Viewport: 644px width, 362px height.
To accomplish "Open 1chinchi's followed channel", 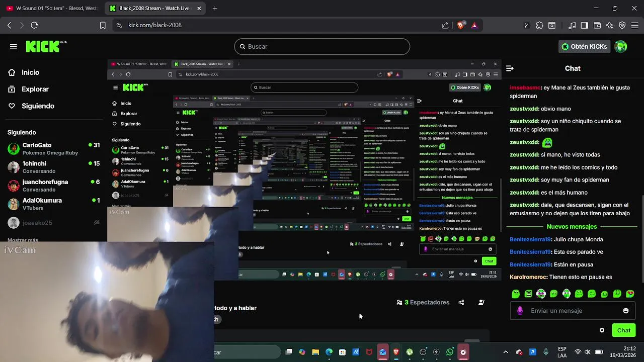I will point(53,167).
